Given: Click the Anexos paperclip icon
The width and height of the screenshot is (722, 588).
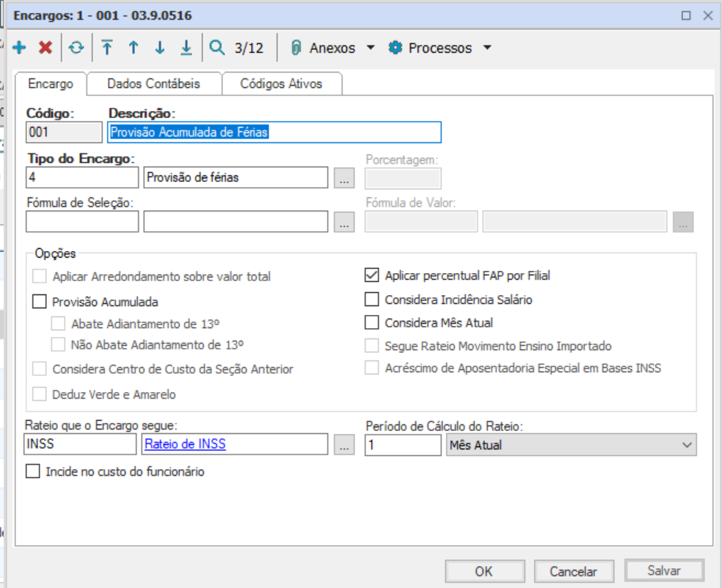Looking at the screenshot, I should point(296,48).
